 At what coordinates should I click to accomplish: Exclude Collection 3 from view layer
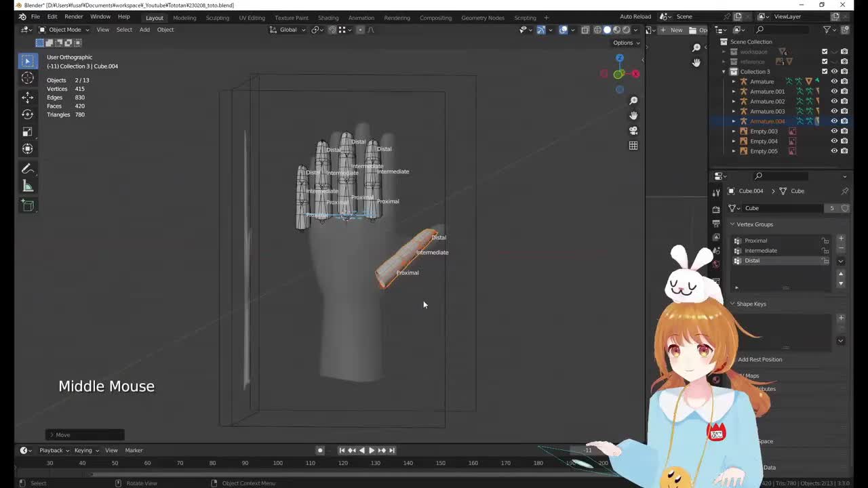tap(825, 71)
